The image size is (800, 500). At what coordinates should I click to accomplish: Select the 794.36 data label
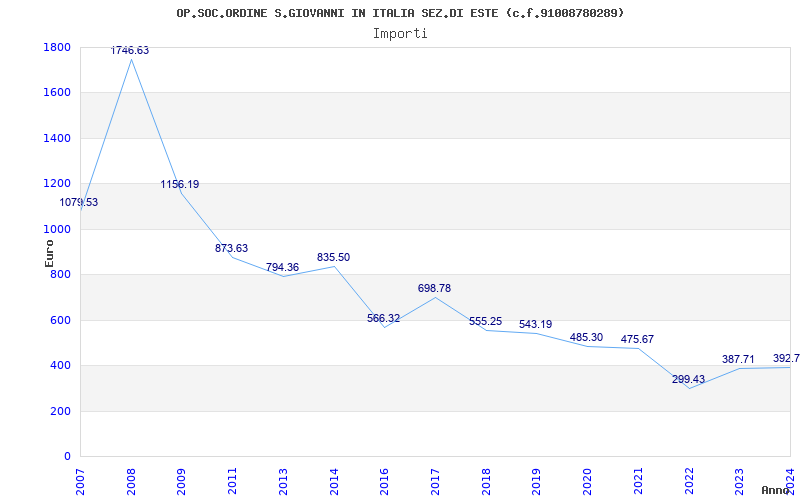tap(282, 267)
